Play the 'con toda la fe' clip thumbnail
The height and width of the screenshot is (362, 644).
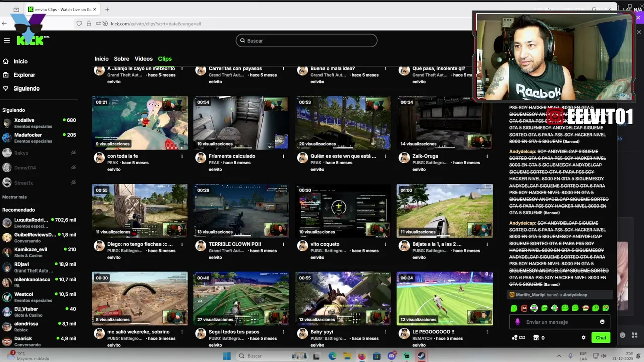tap(140, 123)
